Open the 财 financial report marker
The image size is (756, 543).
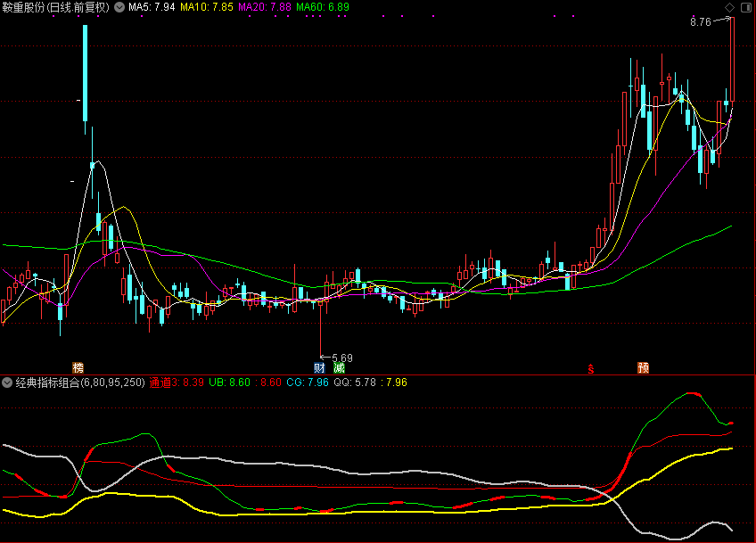pyautogui.click(x=319, y=368)
